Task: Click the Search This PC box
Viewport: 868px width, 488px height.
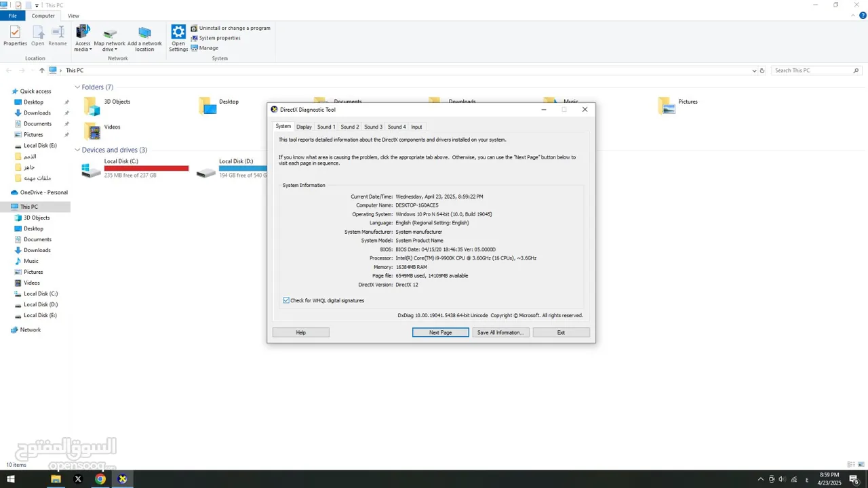Action: pos(816,70)
